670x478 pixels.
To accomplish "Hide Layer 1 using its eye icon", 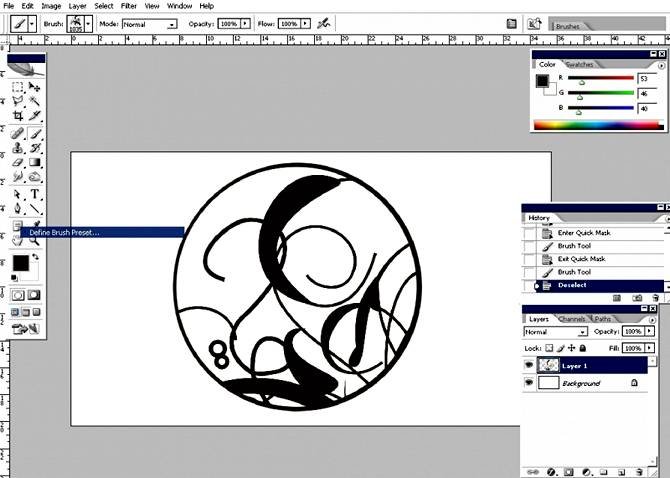I will click(529, 365).
